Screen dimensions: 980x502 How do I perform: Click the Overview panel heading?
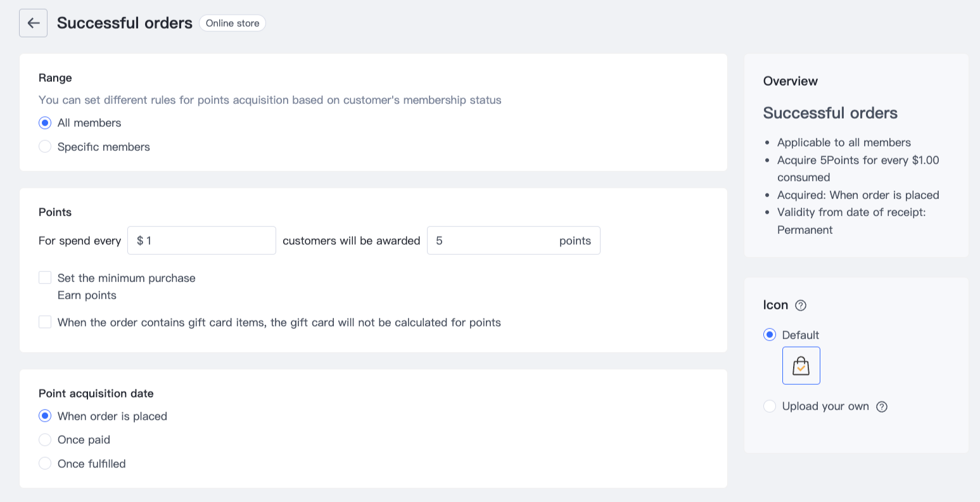point(790,81)
